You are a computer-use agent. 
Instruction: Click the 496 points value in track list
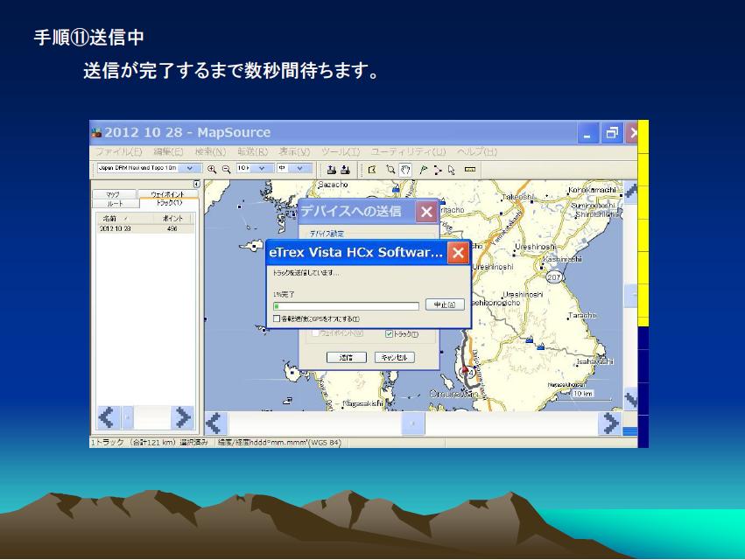point(172,228)
